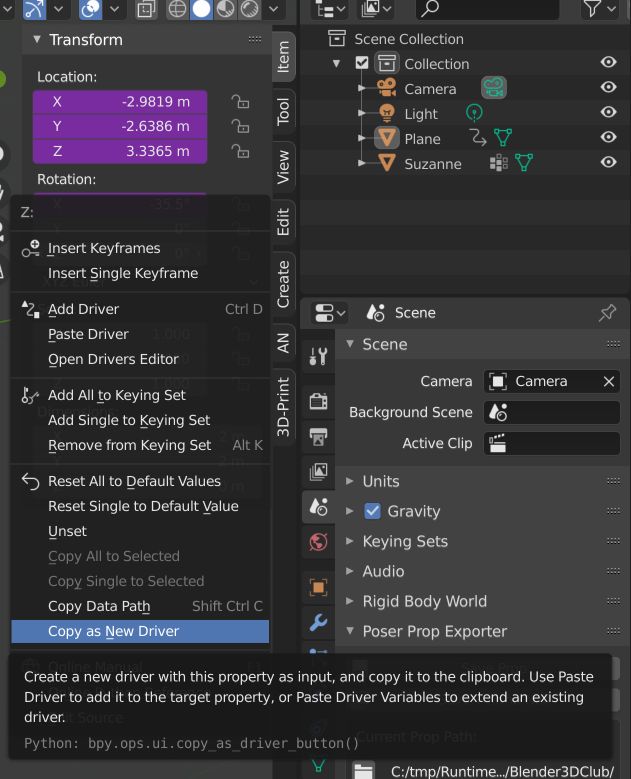
Task: Click the Location X value field
Action: coord(120,102)
